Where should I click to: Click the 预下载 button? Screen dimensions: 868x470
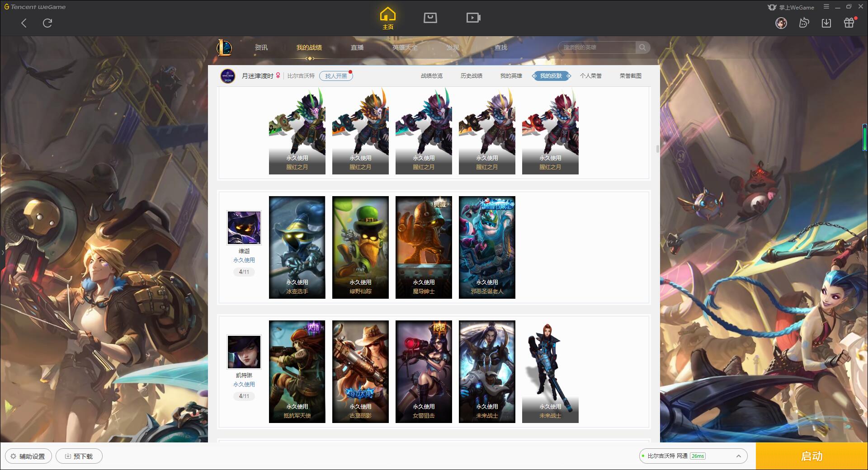tap(79, 456)
